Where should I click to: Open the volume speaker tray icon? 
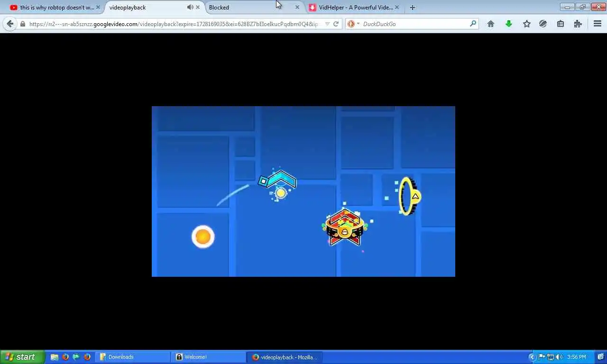559,357
